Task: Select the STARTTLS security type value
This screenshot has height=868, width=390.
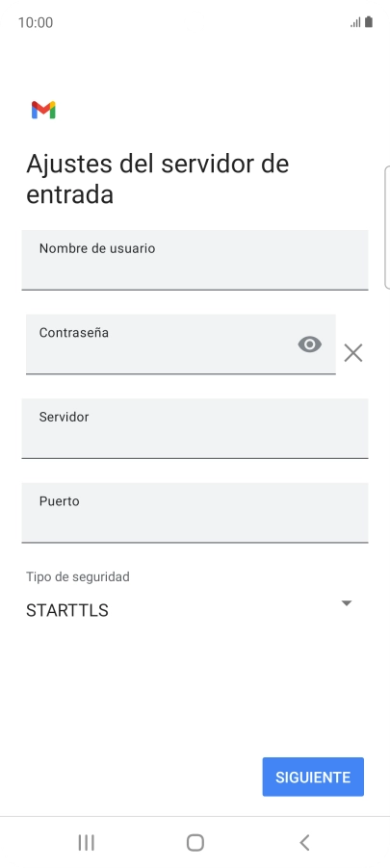Action: point(67,610)
